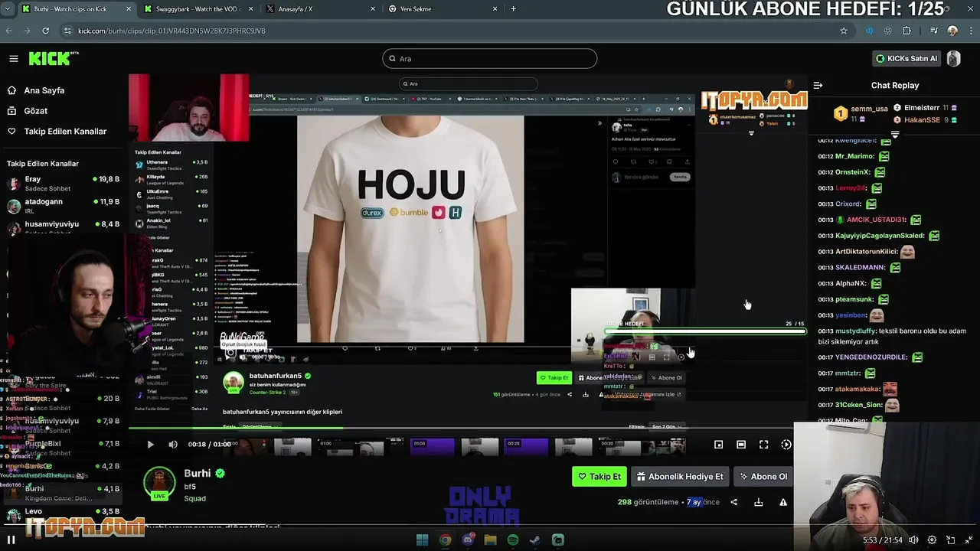Reload the page in Chrome

pos(46,31)
